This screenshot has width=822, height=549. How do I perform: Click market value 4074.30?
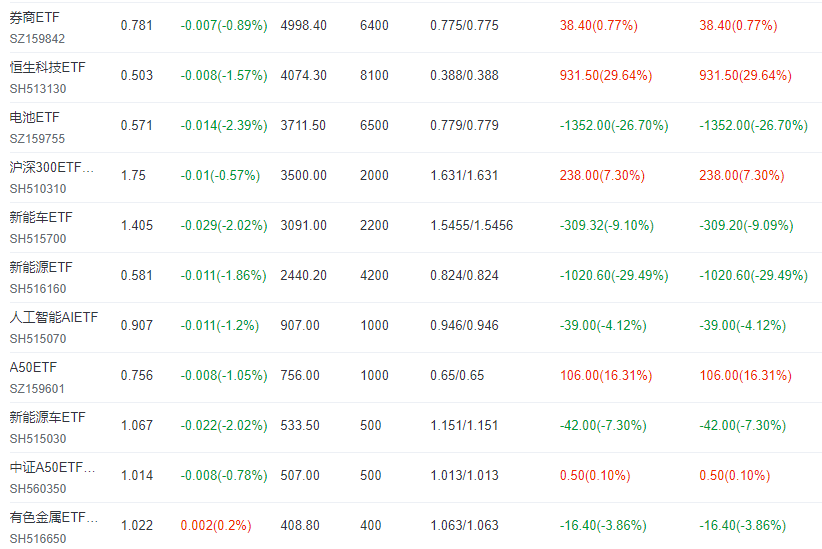304,76
